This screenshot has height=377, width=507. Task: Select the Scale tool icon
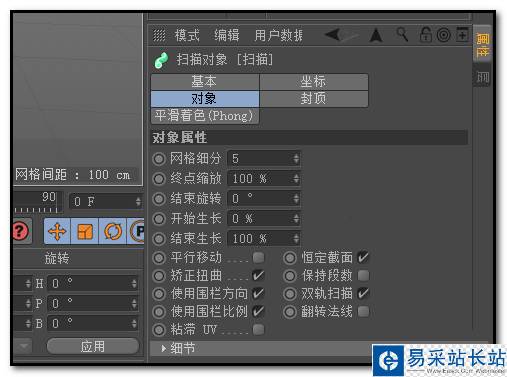[85, 231]
